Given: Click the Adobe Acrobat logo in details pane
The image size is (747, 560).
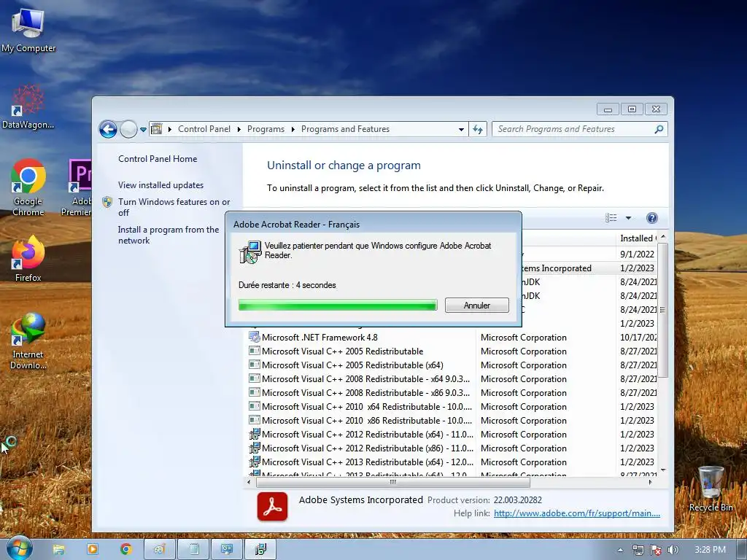Looking at the screenshot, I should (x=272, y=507).
